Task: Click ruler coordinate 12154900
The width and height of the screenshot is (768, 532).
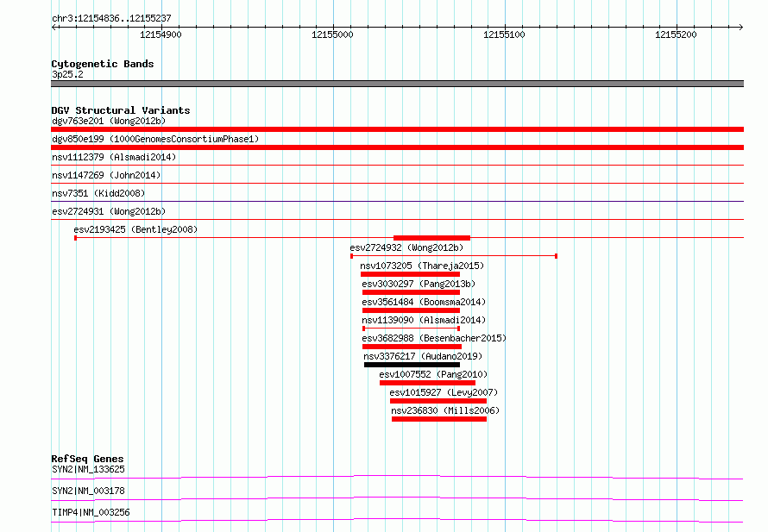Action: pyautogui.click(x=161, y=34)
